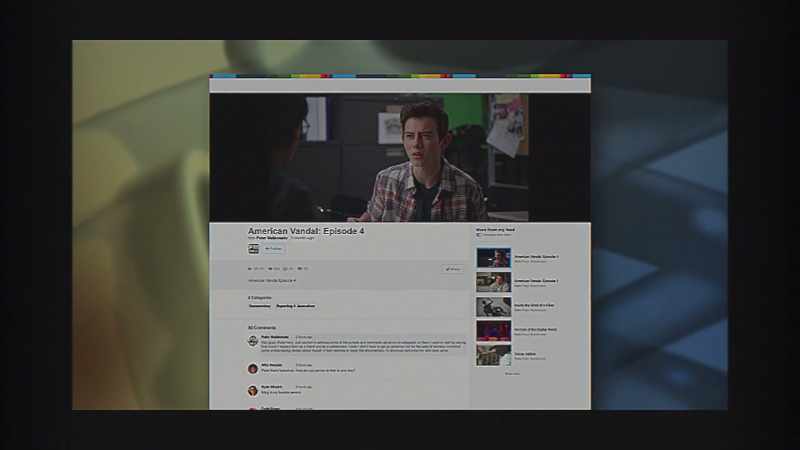Open the first related video thumbnail in the sidebar

point(493,258)
